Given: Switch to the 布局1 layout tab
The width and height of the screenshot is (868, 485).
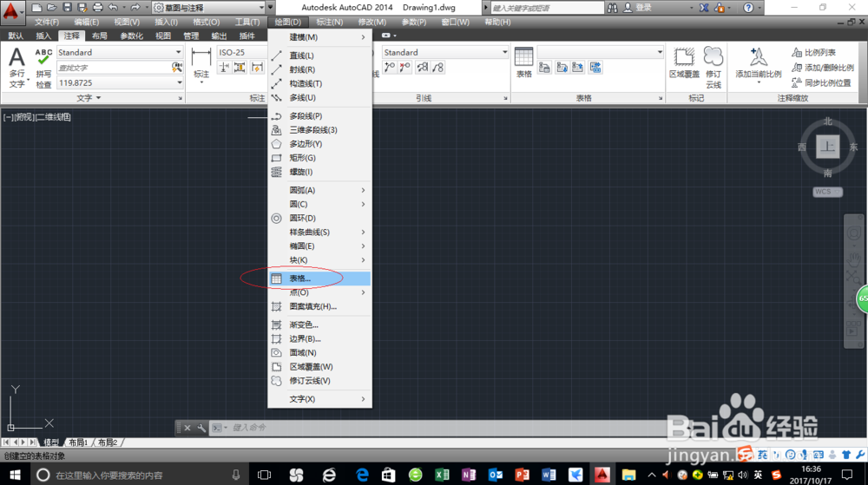Looking at the screenshot, I should click(78, 442).
